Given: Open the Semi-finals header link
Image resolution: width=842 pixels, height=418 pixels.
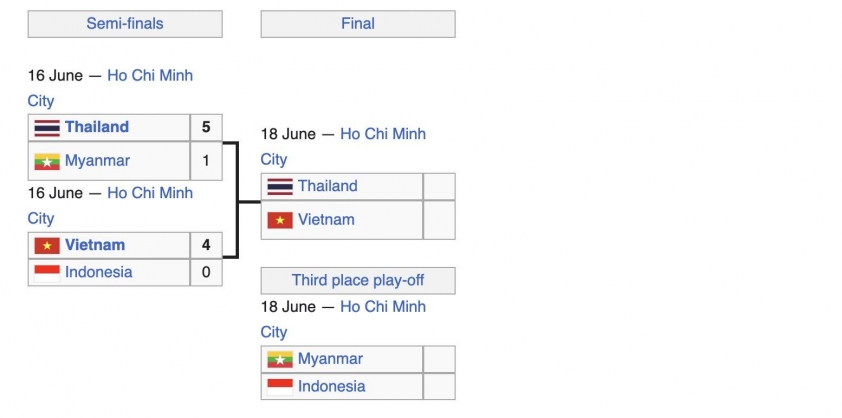Looking at the screenshot, I should point(125,24).
